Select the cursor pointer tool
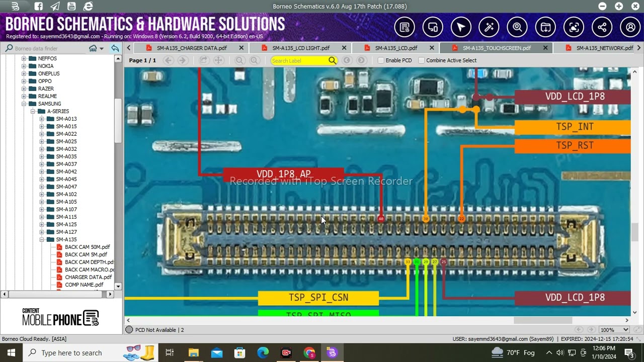 [461, 27]
